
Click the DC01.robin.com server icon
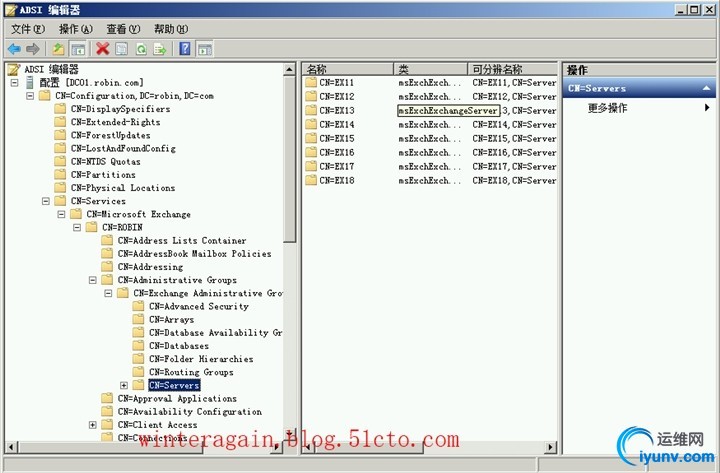30,83
